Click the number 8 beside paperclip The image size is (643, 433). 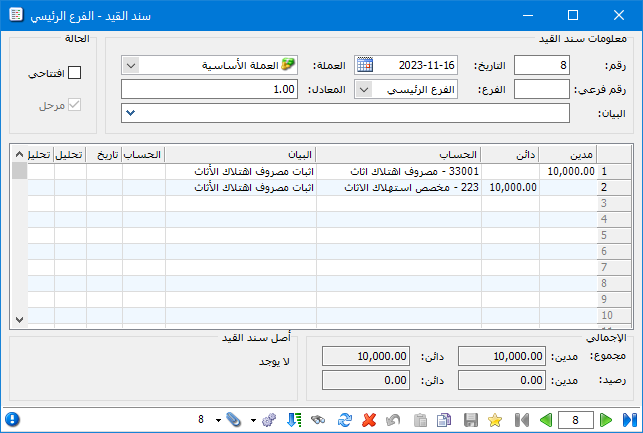pyautogui.click(x=201, y=419)
